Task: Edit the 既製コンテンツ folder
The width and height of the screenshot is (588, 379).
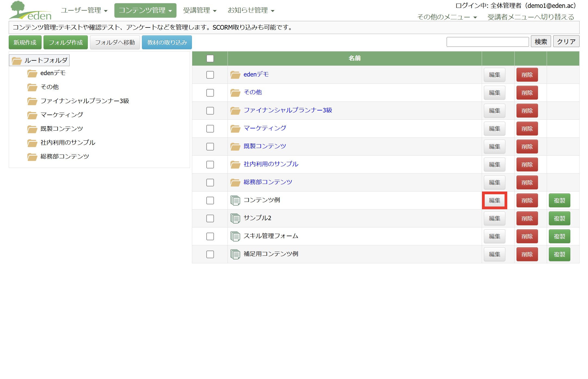Action: [494, 147]
